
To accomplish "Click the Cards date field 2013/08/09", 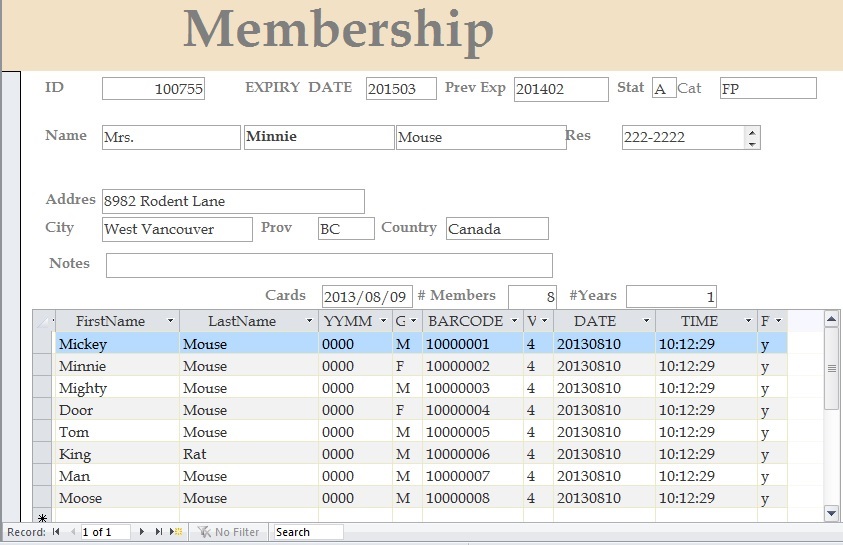I will click(x=367, y=297).
